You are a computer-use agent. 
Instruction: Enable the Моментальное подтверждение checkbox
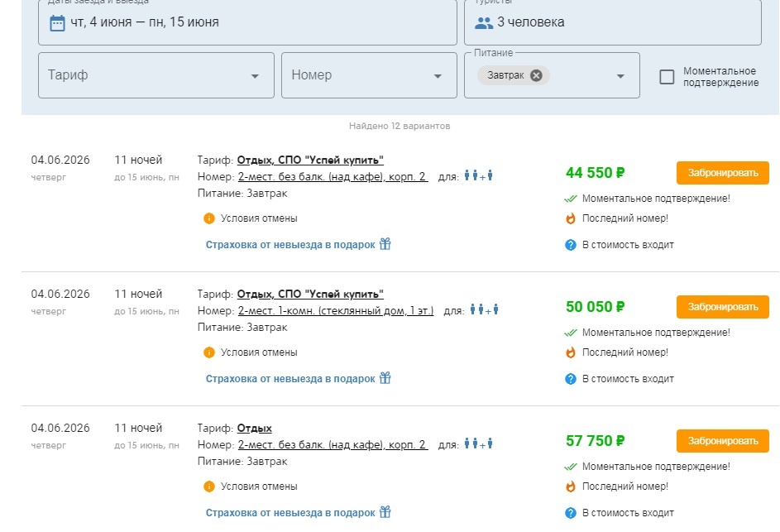point(667,77)
